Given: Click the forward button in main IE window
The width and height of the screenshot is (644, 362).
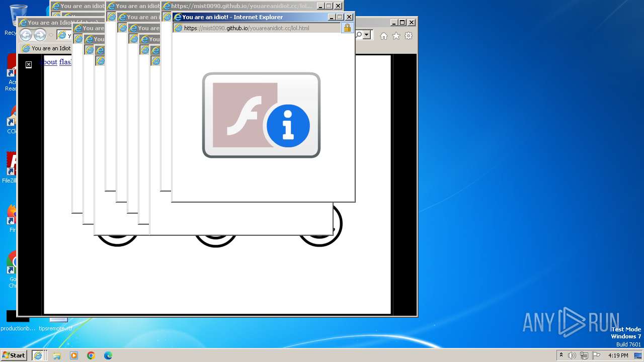Looking at the screenshot, I should point(40,35).
